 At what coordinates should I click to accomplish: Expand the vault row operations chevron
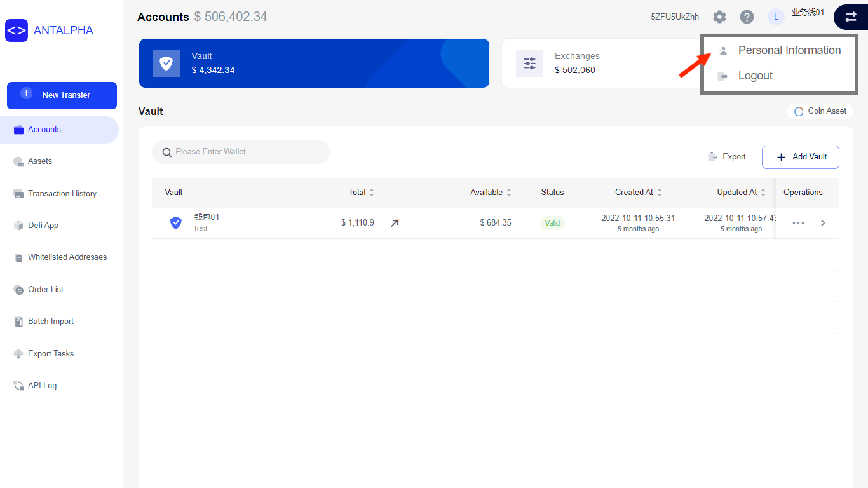point(822,223)
